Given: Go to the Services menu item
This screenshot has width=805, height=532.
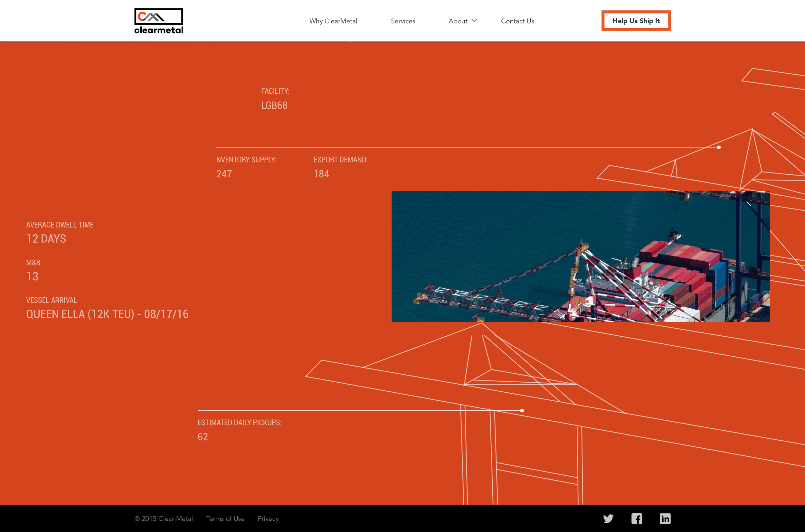Looking at the screenshot, I should (403, 21).
